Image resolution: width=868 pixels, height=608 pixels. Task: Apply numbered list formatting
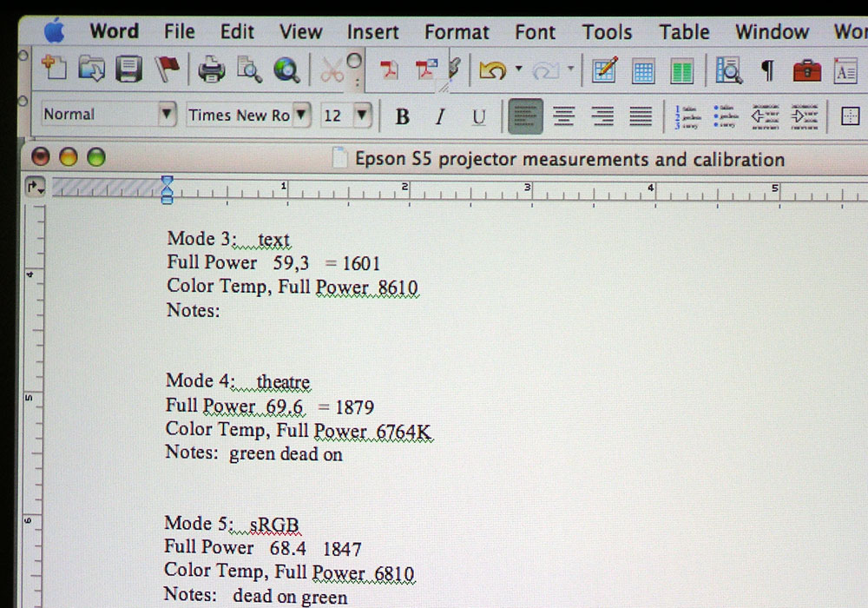[x=688, y=116]
